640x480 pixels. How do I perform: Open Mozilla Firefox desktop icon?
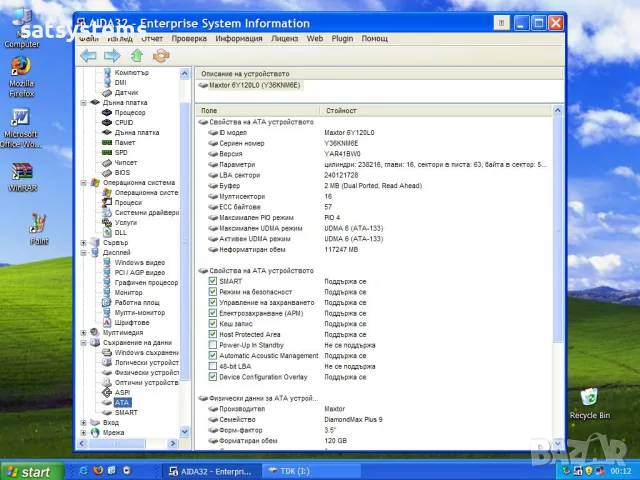pos(21,77)
